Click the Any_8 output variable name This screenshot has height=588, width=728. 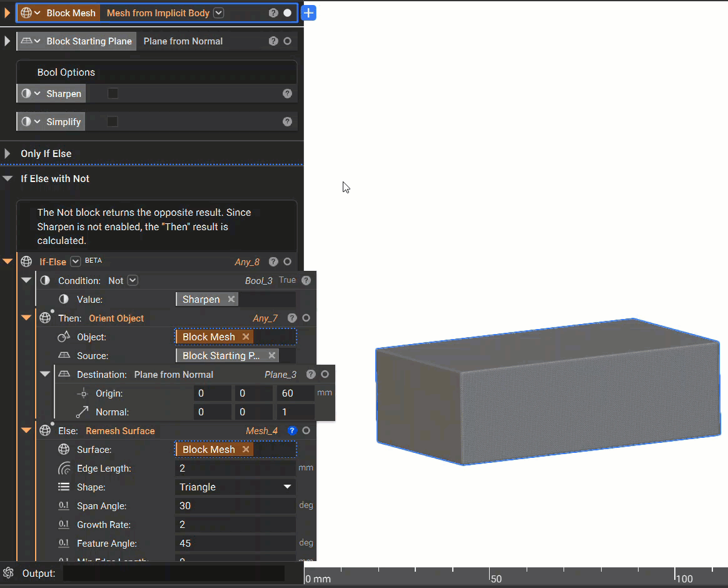[x=247, y=262]
